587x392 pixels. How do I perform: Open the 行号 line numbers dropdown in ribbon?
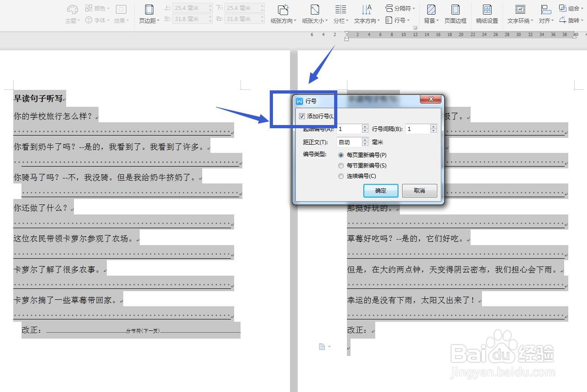pos(397,20)
